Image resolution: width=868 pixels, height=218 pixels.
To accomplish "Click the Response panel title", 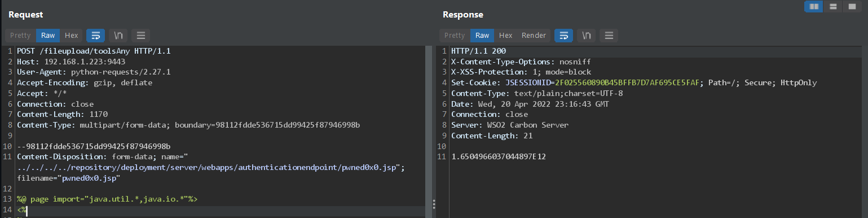I will tap(463, 15).
